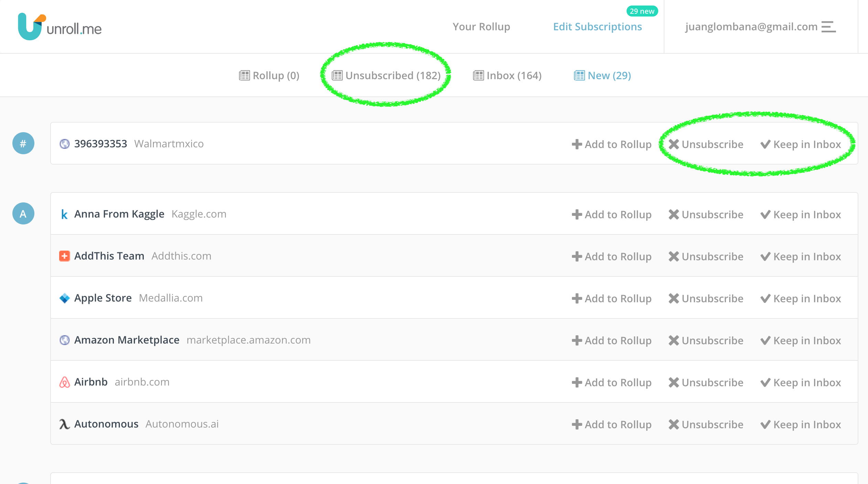
Task: Click the AddThis Team sender name
Action: click(x=109, y=256)
